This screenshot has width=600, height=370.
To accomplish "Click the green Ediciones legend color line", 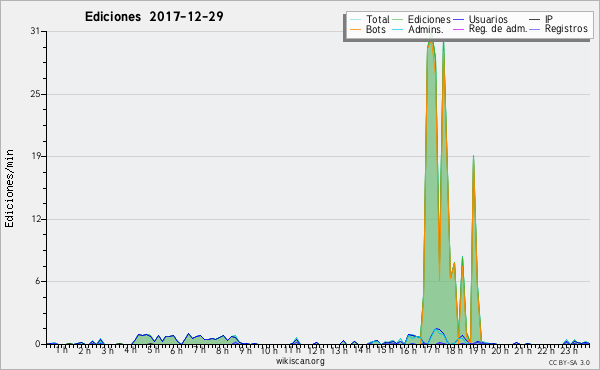I will click(398, 19).
